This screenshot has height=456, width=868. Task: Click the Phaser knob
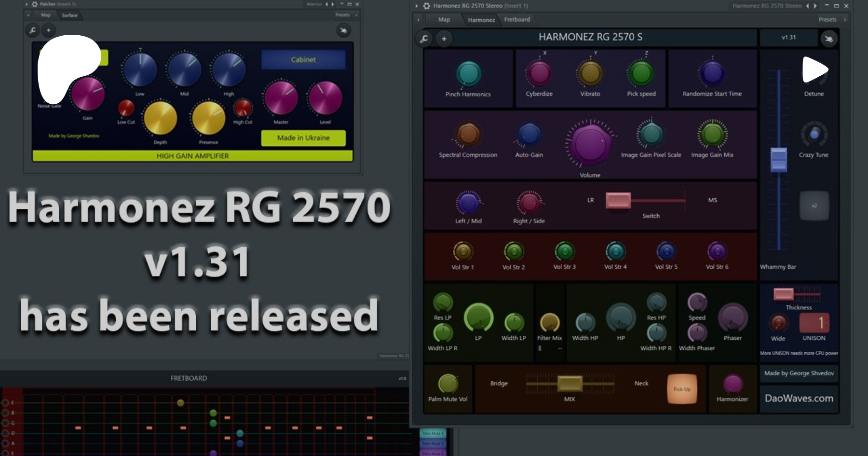[732, 318]
